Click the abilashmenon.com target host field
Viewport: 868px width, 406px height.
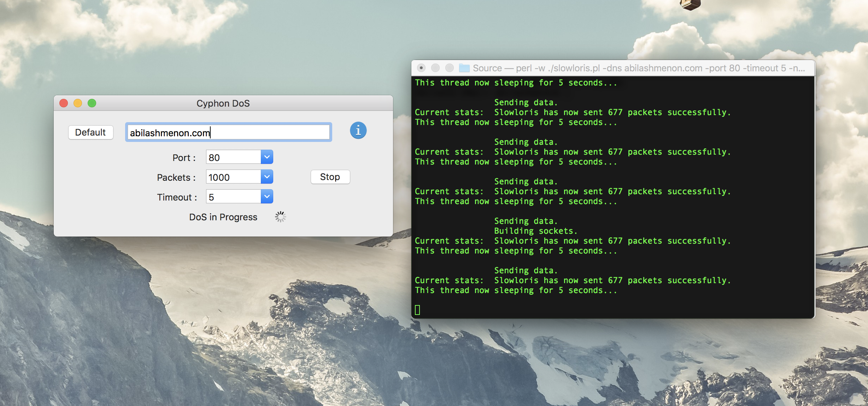228,133
